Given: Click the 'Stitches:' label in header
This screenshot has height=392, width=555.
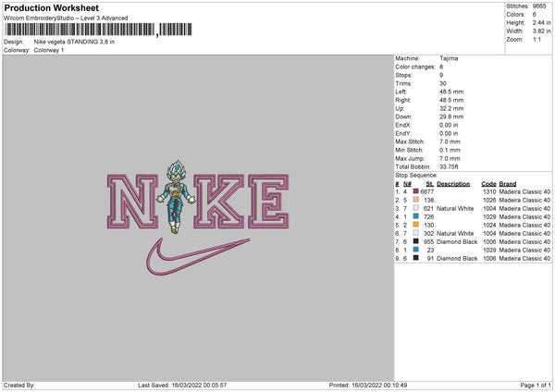Looking at the screenshot, I should [x=517, y=6].
